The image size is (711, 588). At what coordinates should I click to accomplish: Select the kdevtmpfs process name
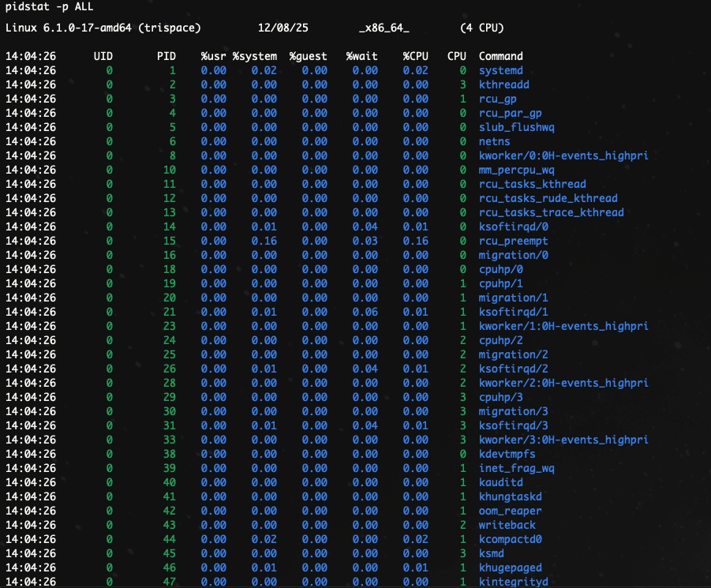pyautogui.click(x=507, y=454)
